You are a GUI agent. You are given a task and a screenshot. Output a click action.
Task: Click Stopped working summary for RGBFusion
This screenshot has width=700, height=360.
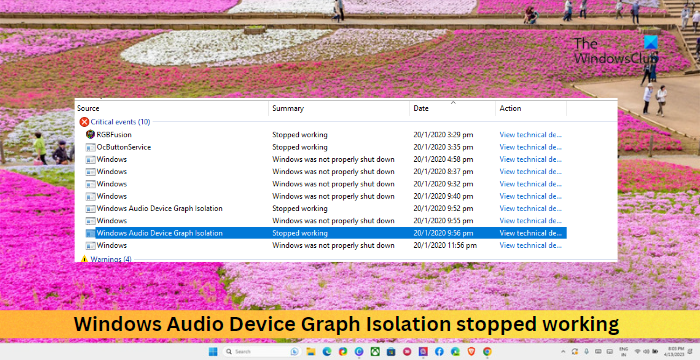[300, 134]
